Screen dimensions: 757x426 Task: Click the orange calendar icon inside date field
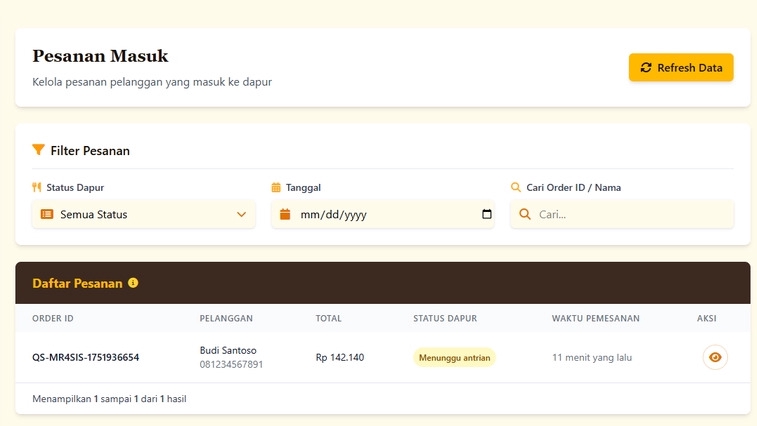coord(285,214)
